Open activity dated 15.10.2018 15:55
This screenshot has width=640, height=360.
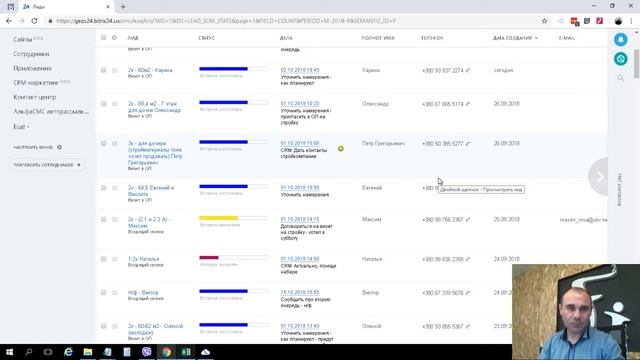(300, 293)
